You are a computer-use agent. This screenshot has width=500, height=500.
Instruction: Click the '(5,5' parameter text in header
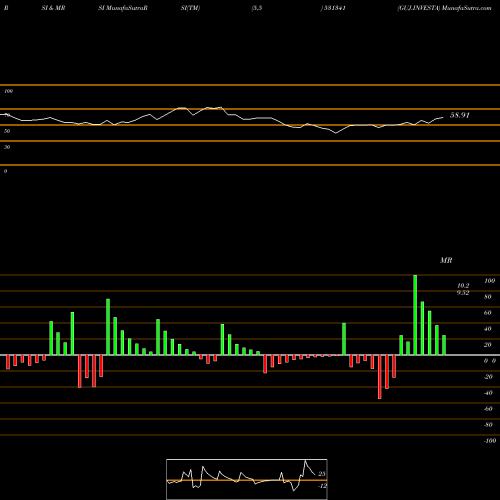pyautogui.click(x=257, y=8)
